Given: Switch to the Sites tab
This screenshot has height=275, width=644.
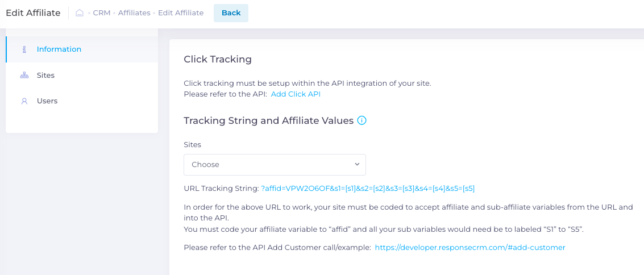Looking at the screenshot, I should point(82,76).
